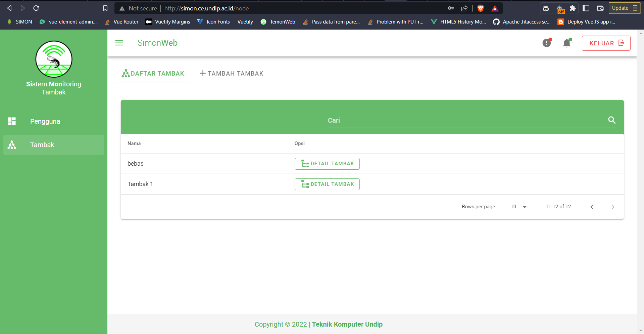Switch to the Daftar Tambak tab

tap(153, 74)
